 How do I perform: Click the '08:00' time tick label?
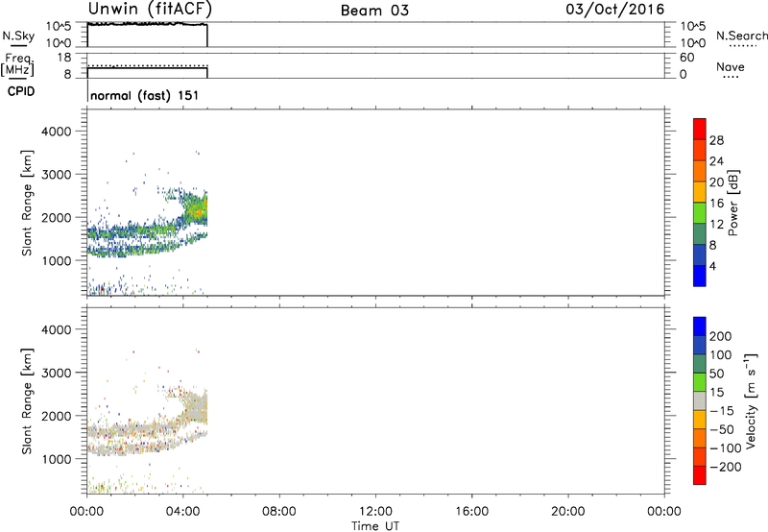(x=279, y=512)
